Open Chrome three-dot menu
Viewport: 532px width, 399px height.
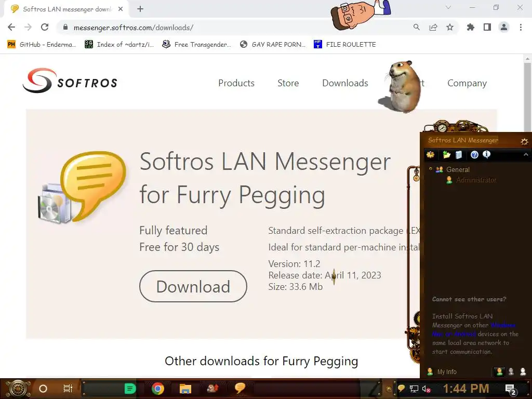coord(521,27)
